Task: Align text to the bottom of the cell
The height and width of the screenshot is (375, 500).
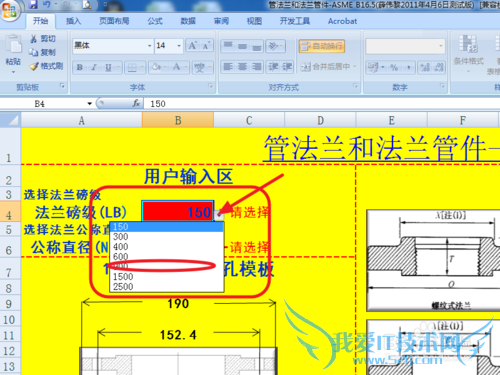Action: (256, 46)
